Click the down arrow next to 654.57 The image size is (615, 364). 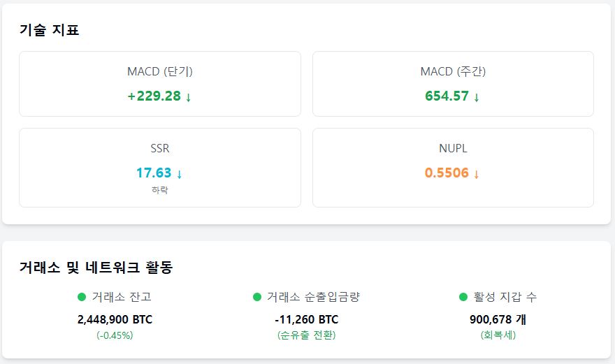477,97
